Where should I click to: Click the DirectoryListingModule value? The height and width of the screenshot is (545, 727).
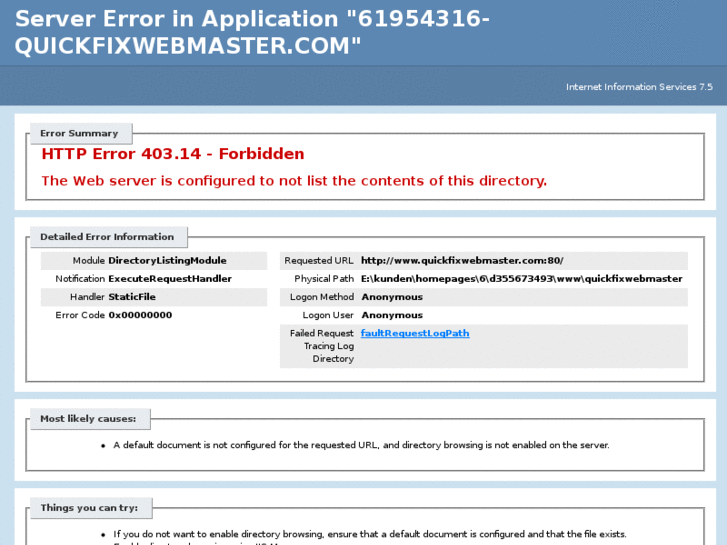pos(167,260)
